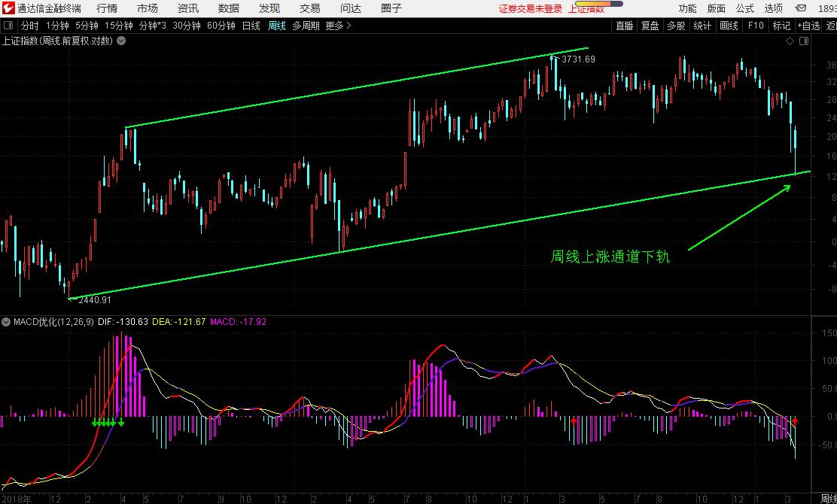Click the 统计 statistics button
This screenshot has width=837, height=504.
[702, 26]
